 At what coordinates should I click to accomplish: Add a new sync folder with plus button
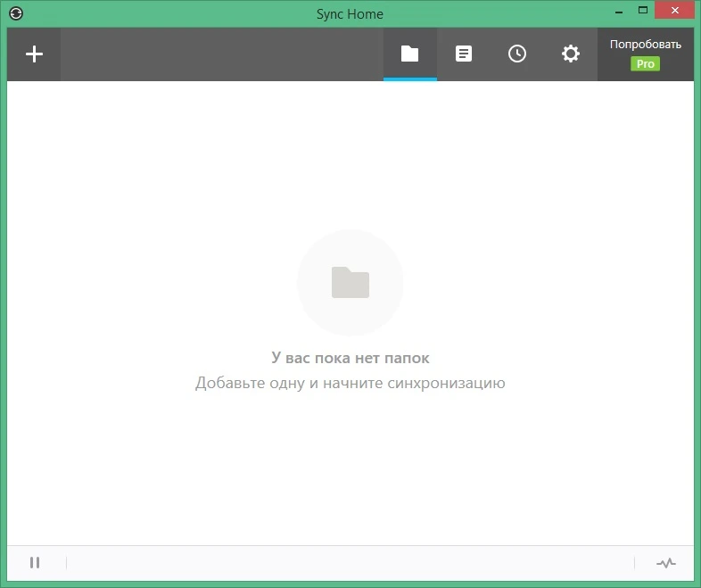(34, 54)
